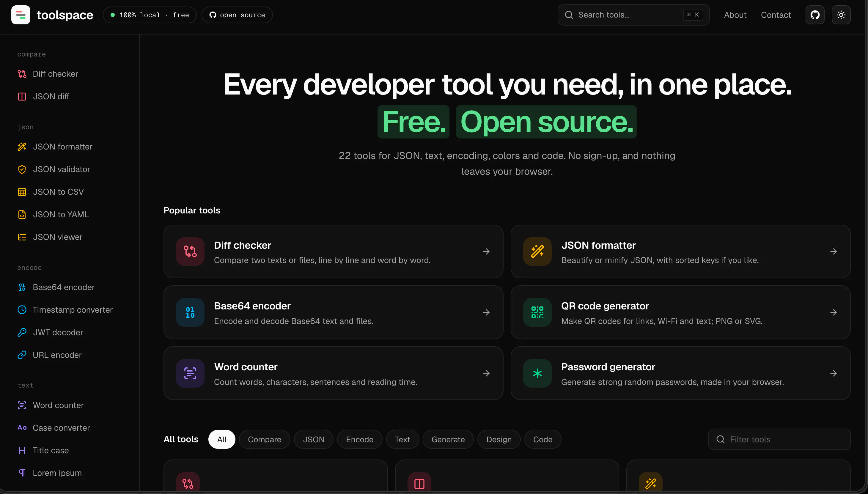The image size is (868, 494).
Task: Open the About page link
Action: point(735,15)
